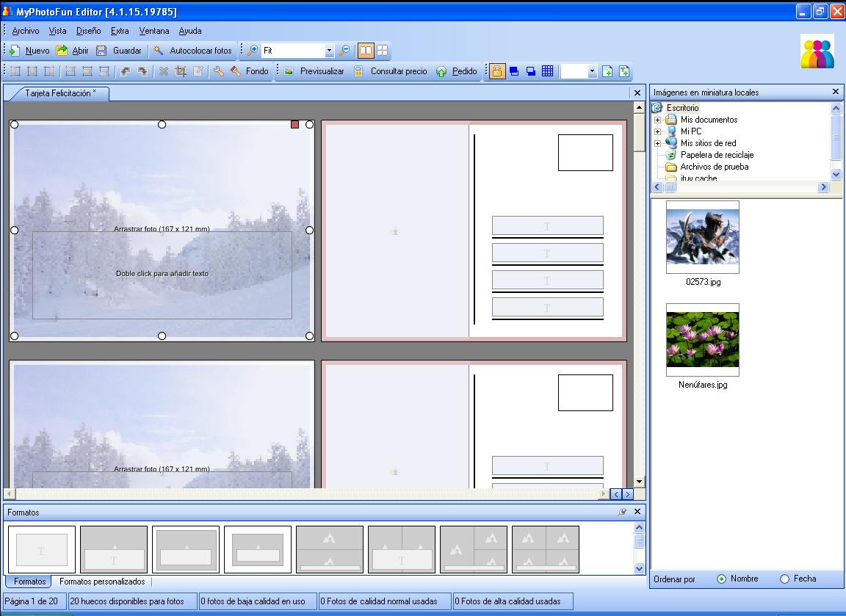Screen dimensions: 846x616
Task: Select the 02573.jpg thumbnail
Action: click(x=703, y=237)
